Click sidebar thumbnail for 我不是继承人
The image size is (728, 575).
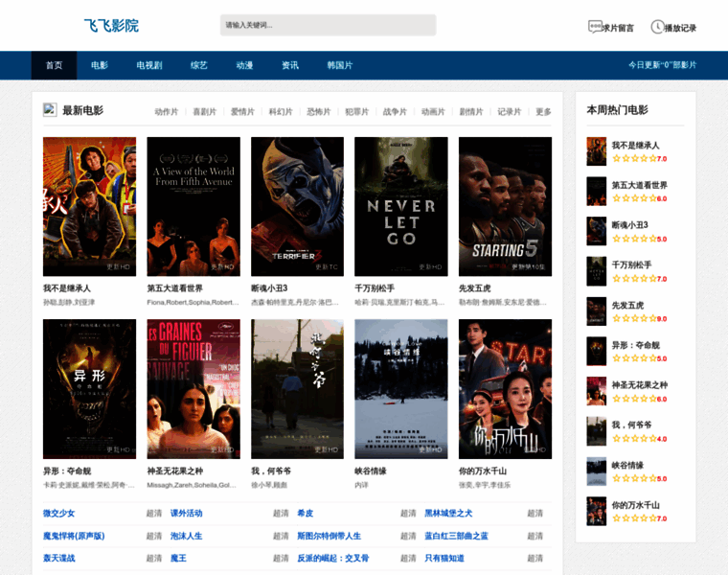(596, 151)
